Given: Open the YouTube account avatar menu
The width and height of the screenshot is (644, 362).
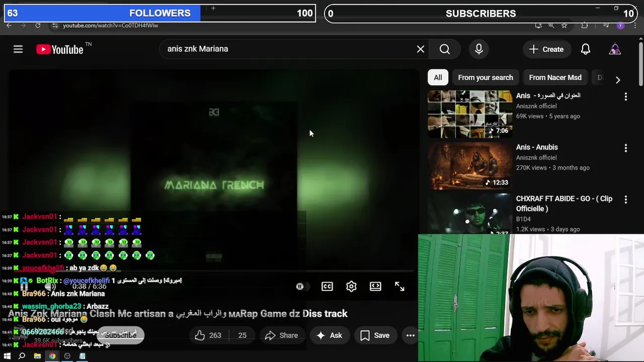Looking at the screenshot, I should (x=615, y=49).
